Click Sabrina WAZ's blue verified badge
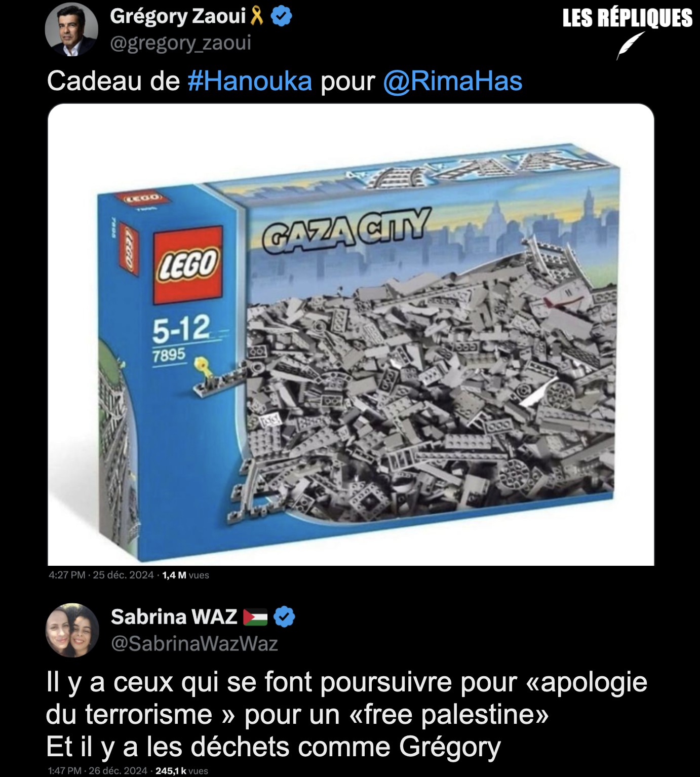The height and width of the screenshot is (777, 700). [x=284, y=617]
